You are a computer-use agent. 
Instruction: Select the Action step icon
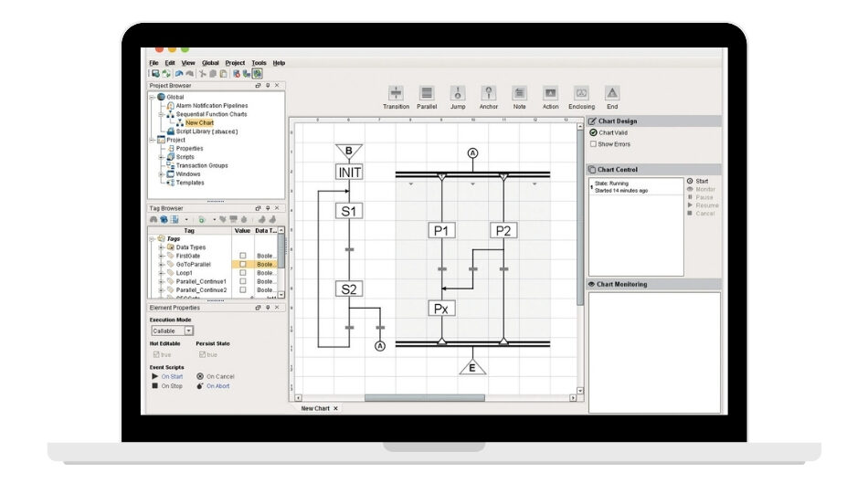(550, 94)
